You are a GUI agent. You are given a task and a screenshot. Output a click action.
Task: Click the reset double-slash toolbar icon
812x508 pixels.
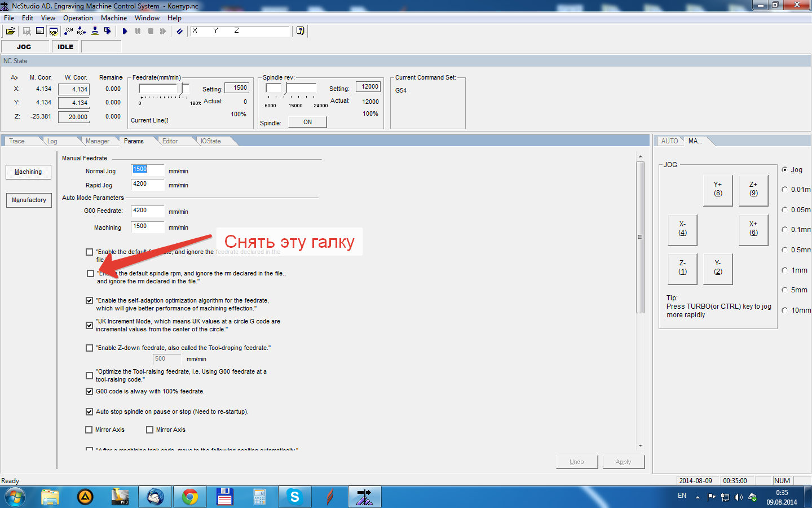[179, 31]
